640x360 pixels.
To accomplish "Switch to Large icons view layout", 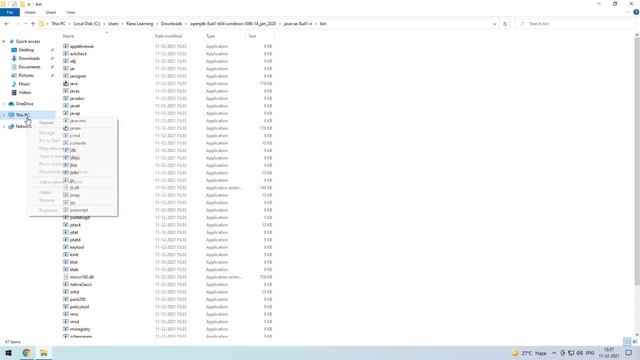I will (x=635, y=342).
